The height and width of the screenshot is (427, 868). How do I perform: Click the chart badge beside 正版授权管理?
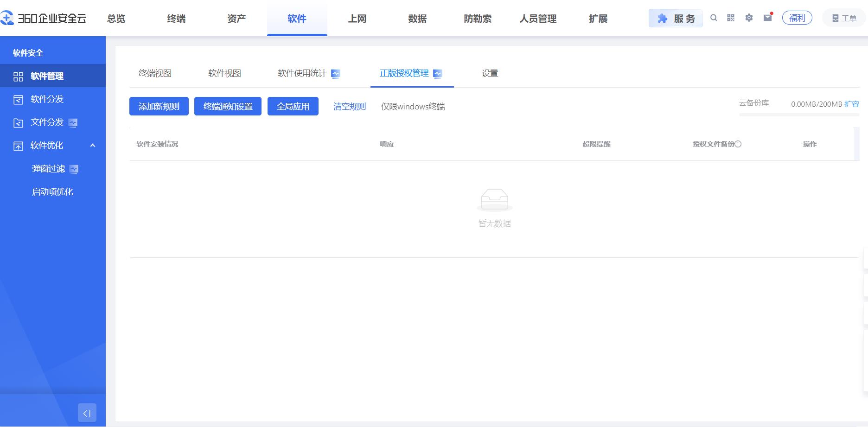tap(437, 74)
